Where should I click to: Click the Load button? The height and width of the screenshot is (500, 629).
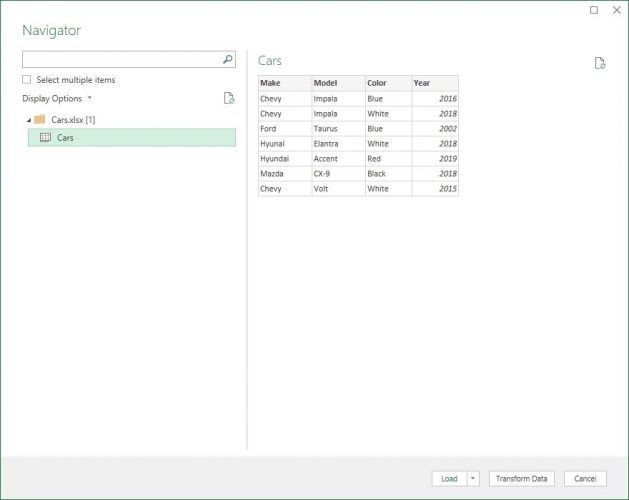pos(449,478)
